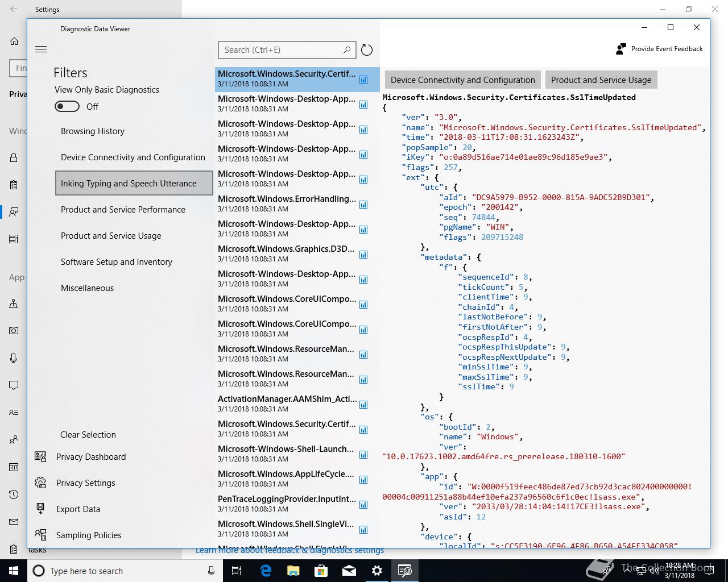Image resolution: width=728 pixels, height=582 pixels.
Task: Click the search magnifier icon
Action: 347,50
